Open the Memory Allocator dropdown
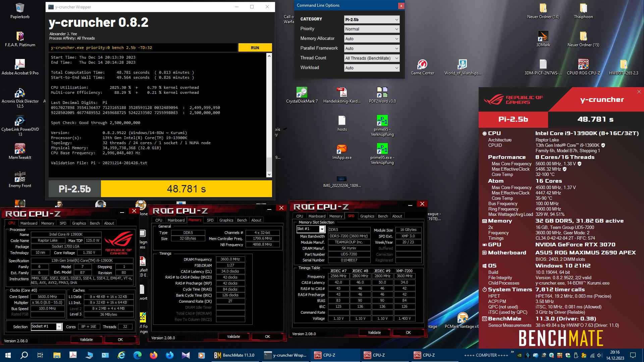The width and height of the screenshot is (644, 362). [x=372, y=39]
